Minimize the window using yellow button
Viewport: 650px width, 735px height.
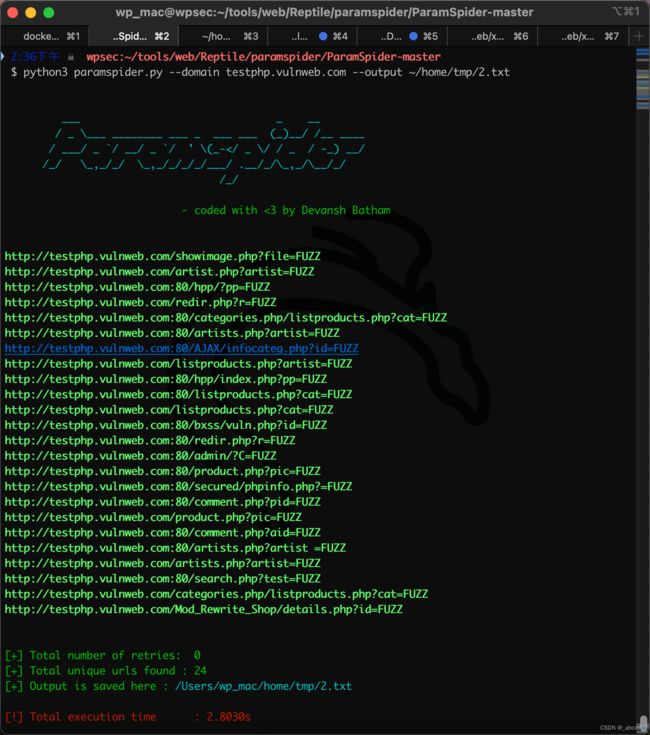click(x=30, y=13)
